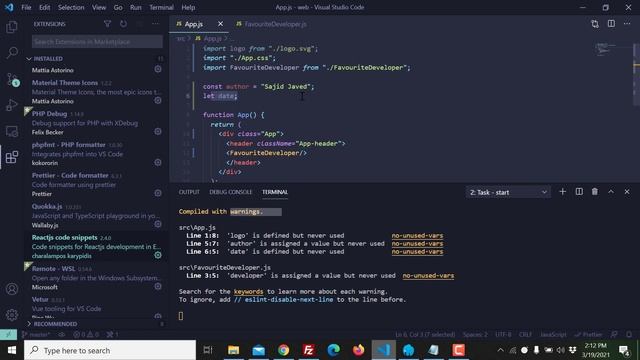Open extensions view more actions menu

click(156, 24)
